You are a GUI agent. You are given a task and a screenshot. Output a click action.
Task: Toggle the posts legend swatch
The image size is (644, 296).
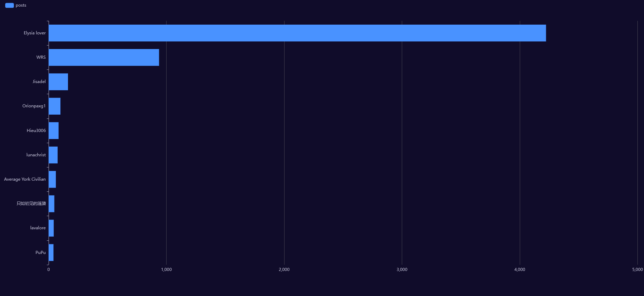click(x=9, y=5)
